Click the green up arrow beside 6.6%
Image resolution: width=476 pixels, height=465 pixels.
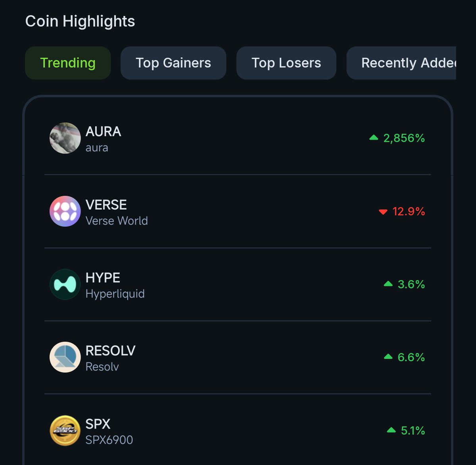(x=388, y=357)
